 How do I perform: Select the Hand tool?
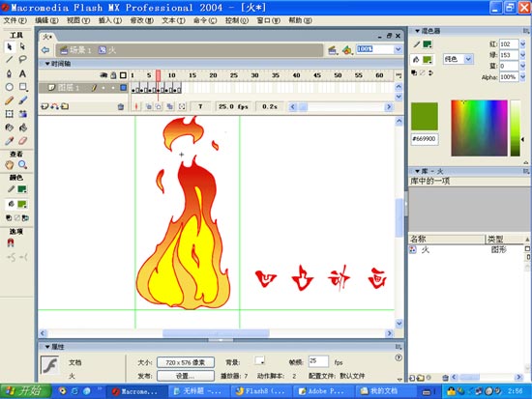pos(10,165)
